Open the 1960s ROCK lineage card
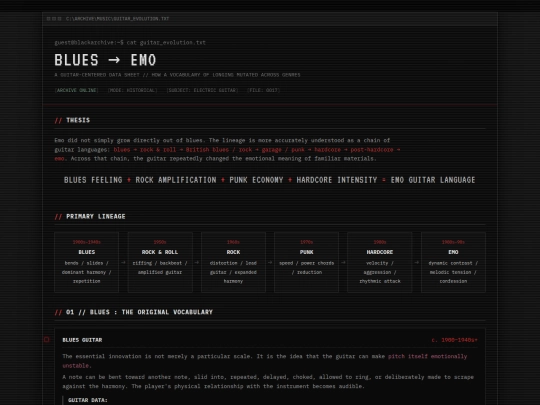The width and height of the screenshot is (540, 405). pos(233,262)
